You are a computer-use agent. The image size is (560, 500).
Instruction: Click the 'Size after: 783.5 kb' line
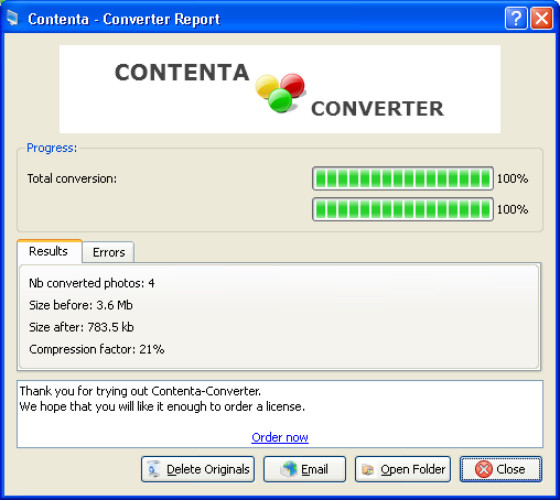pyautogui.click(x=81, y=327)
